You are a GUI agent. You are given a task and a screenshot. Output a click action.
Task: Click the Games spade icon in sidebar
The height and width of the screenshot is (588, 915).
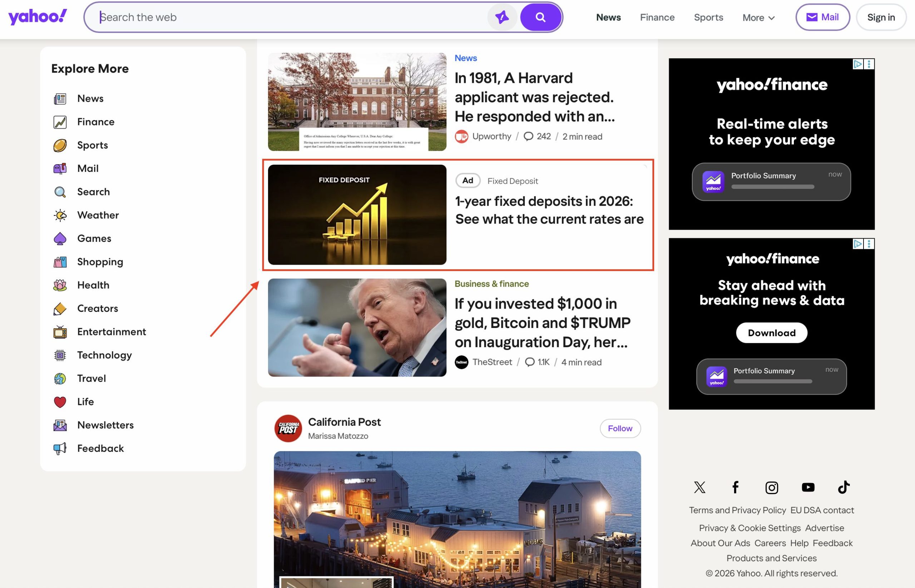click(60, 239)
